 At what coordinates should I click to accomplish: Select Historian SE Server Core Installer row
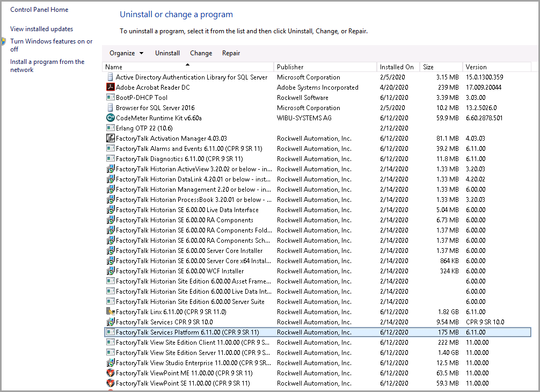point(317,250)
